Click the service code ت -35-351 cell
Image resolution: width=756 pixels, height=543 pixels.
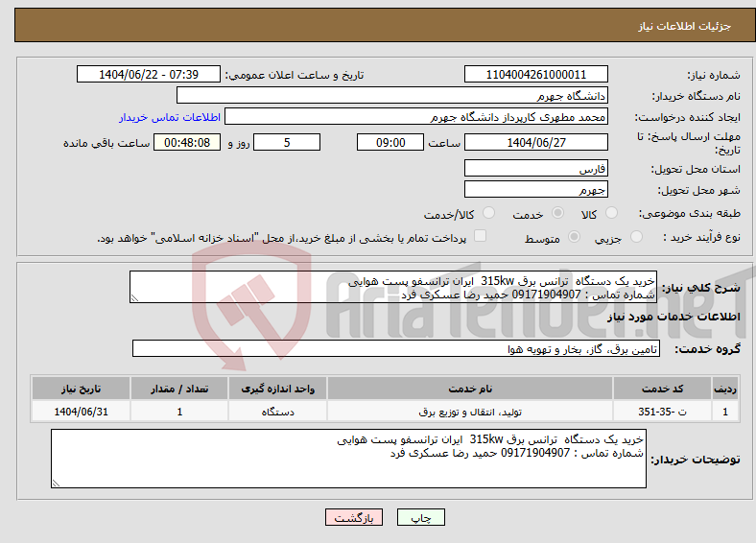coord(663,412)
